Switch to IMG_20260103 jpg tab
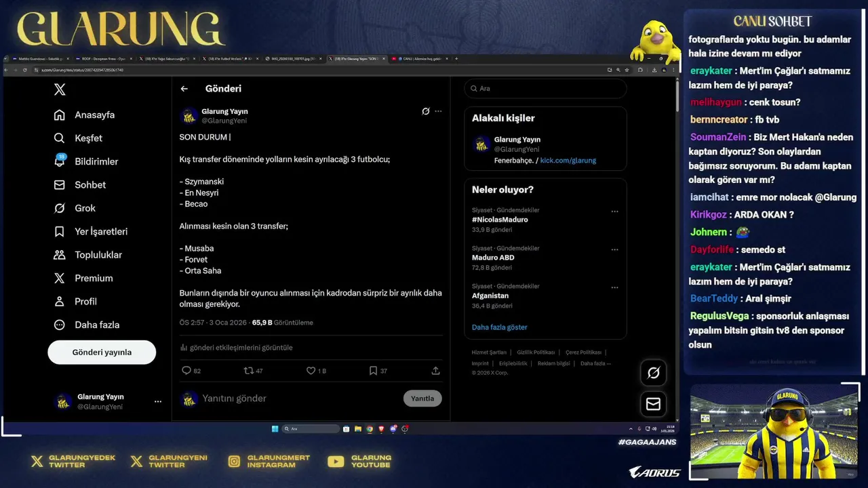868x488 pixels. [294, 59]
